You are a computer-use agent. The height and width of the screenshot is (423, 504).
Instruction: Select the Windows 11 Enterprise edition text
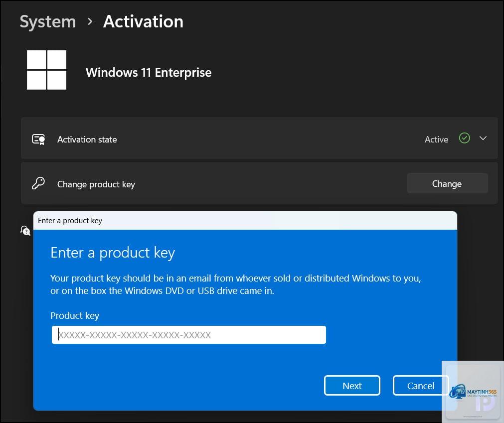tap(149, 72)
